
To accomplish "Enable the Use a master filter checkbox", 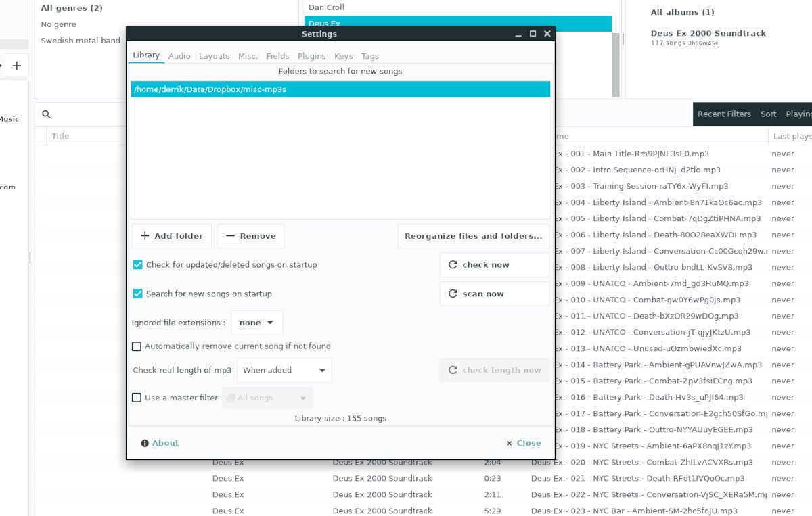I will (137, 398).
